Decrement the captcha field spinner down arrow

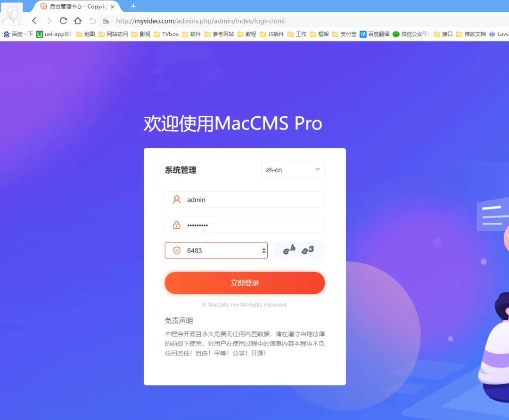[263, 252]
